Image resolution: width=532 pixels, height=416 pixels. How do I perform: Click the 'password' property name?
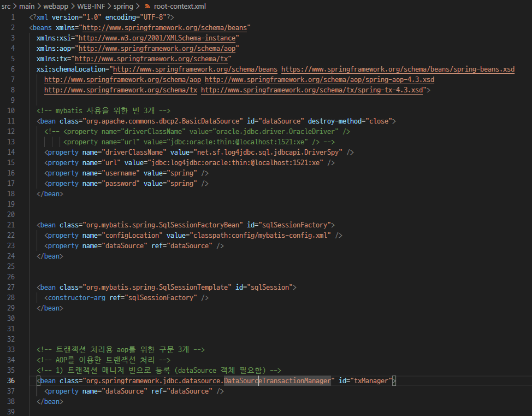(x=121, y=183)
